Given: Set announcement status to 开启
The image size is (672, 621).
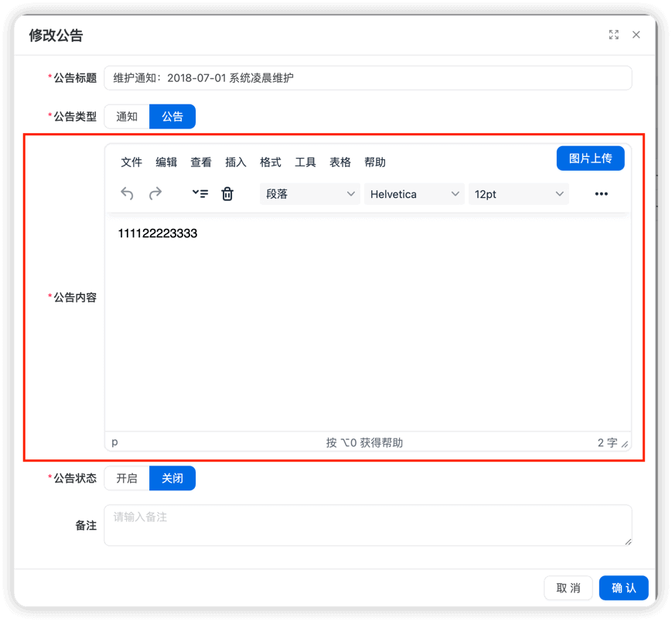Looking at the screenshot, I should coord(126,478).
